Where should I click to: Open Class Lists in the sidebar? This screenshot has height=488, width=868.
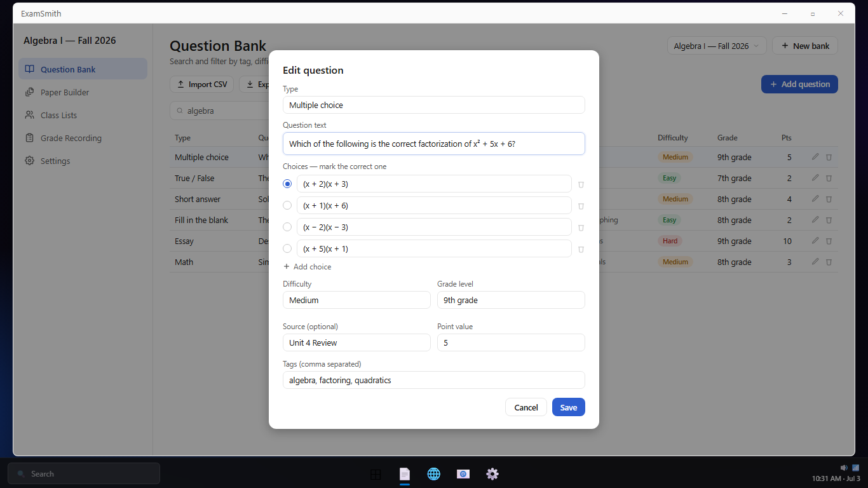click(83, 115)
